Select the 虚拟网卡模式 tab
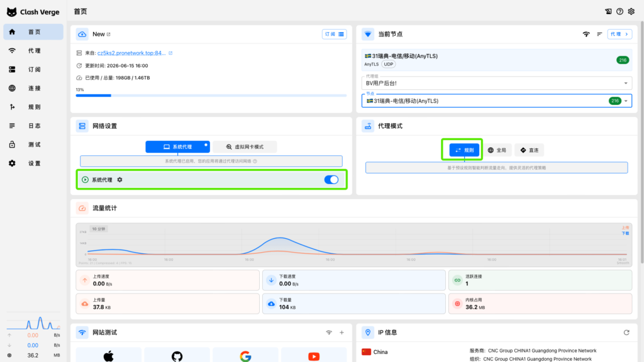Viewport: 644px width, 362px height. click(x=245, y=147)
